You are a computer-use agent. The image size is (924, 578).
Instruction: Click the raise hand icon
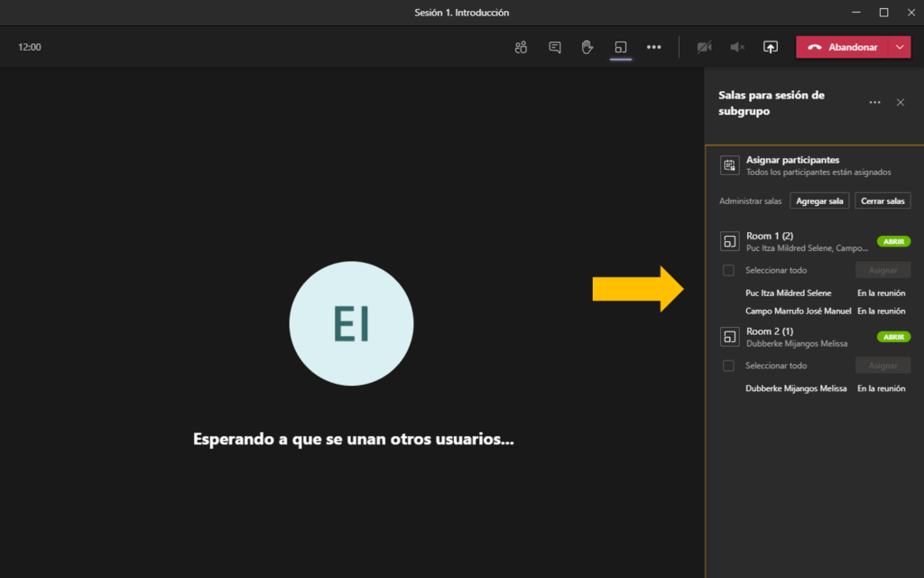[587, 47]
